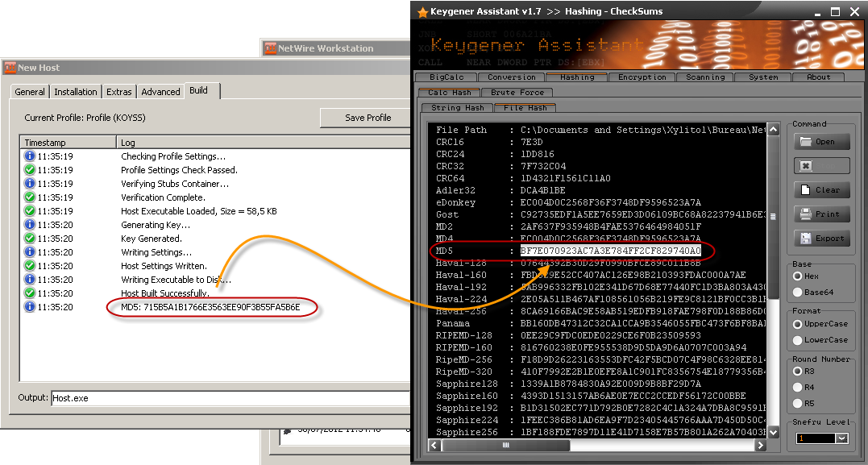
Task: Click the folder icon on Open button
Action: click(805, 142)
